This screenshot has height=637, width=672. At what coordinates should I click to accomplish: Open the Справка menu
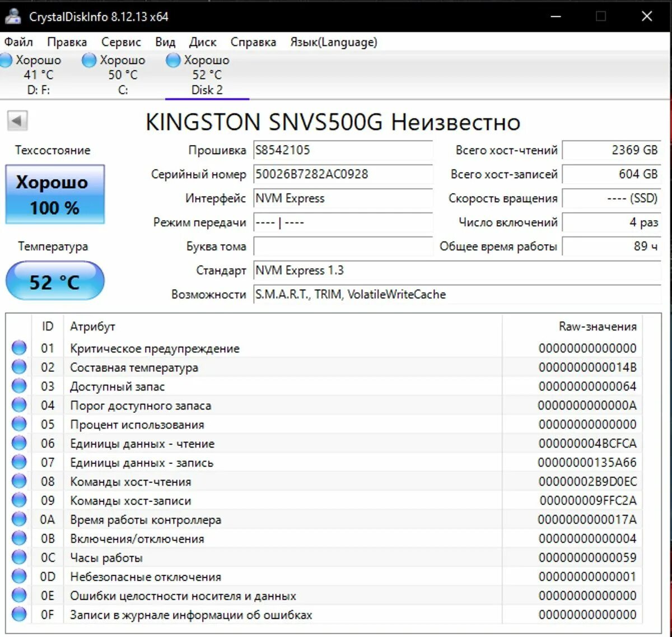pos(253,42)
